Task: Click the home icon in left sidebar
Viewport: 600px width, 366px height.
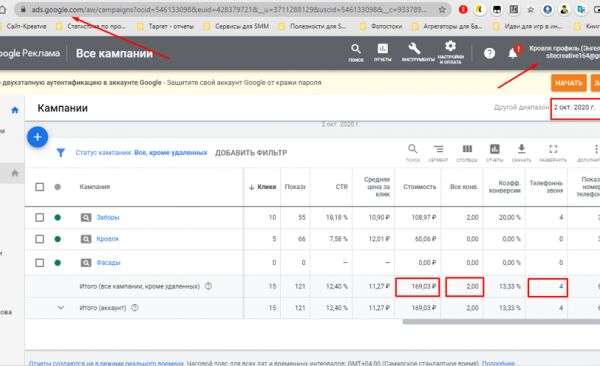Action: click(x=15, y=110)
